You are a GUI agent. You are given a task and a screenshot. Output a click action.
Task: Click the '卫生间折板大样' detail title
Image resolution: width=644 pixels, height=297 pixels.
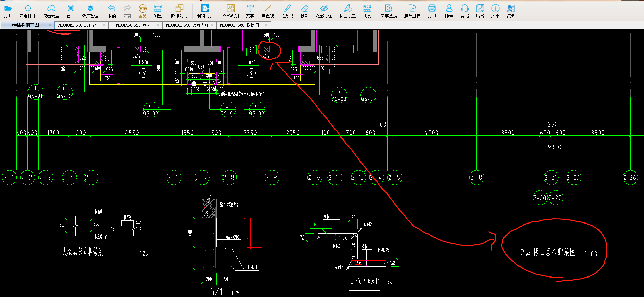[364, 282]
